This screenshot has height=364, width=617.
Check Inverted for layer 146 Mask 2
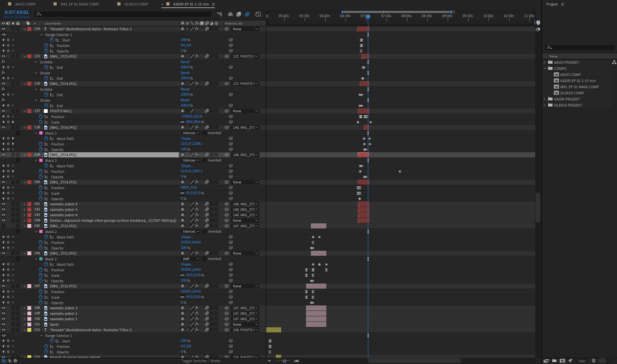(205, 259)
